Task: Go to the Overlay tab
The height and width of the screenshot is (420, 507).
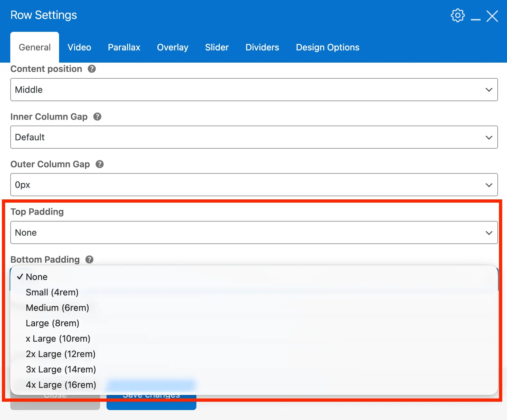Action: 172,48
